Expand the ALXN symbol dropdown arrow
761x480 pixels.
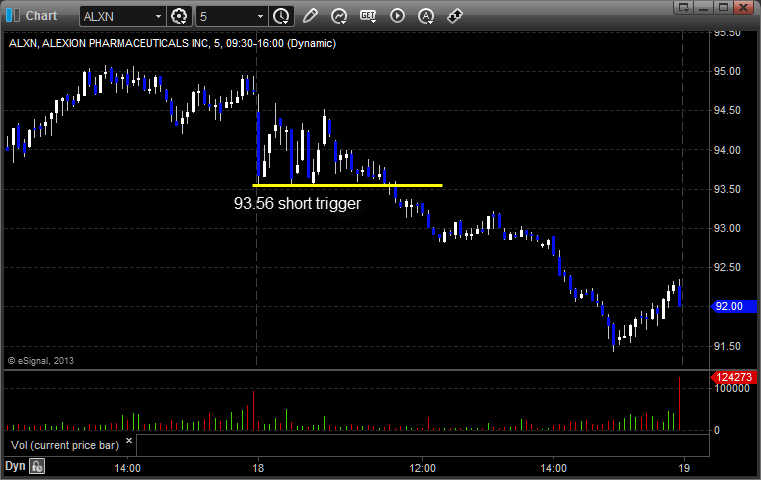point(158,17)
